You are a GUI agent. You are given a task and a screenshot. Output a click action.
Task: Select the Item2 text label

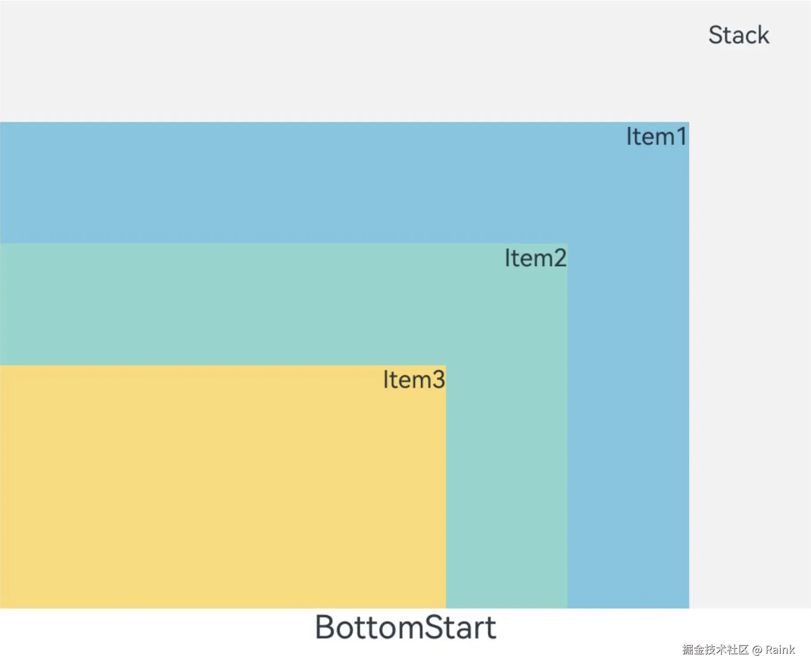(535, 258)
